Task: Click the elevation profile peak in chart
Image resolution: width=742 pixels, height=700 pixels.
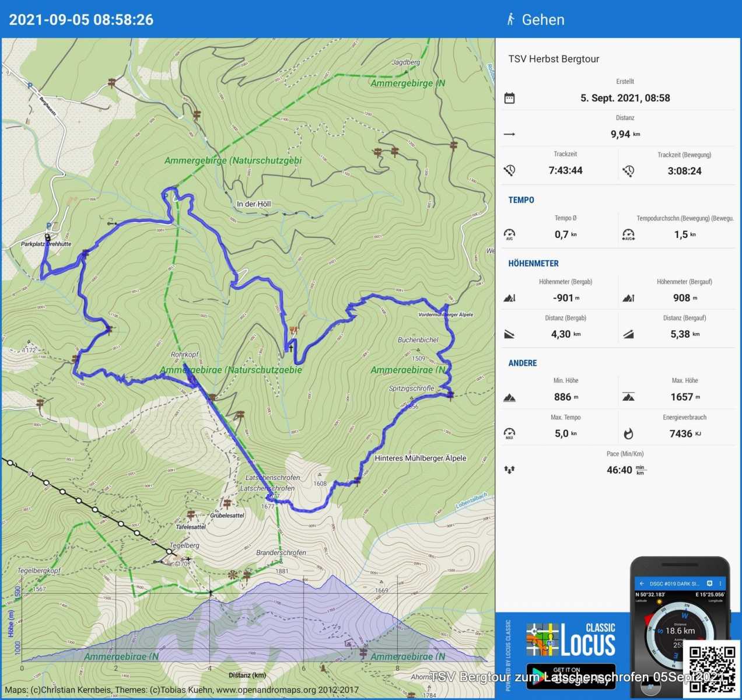Action: [x=332, y=576]
